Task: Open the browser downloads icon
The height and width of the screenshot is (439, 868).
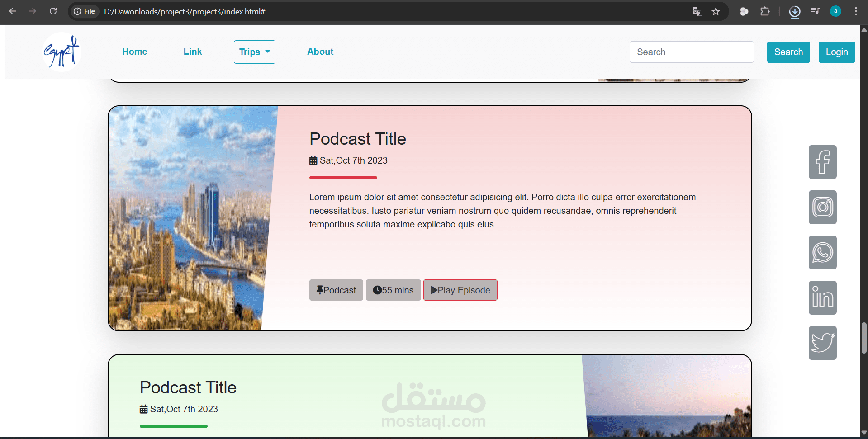Action: pyautogui.click(x=795, y=11)
